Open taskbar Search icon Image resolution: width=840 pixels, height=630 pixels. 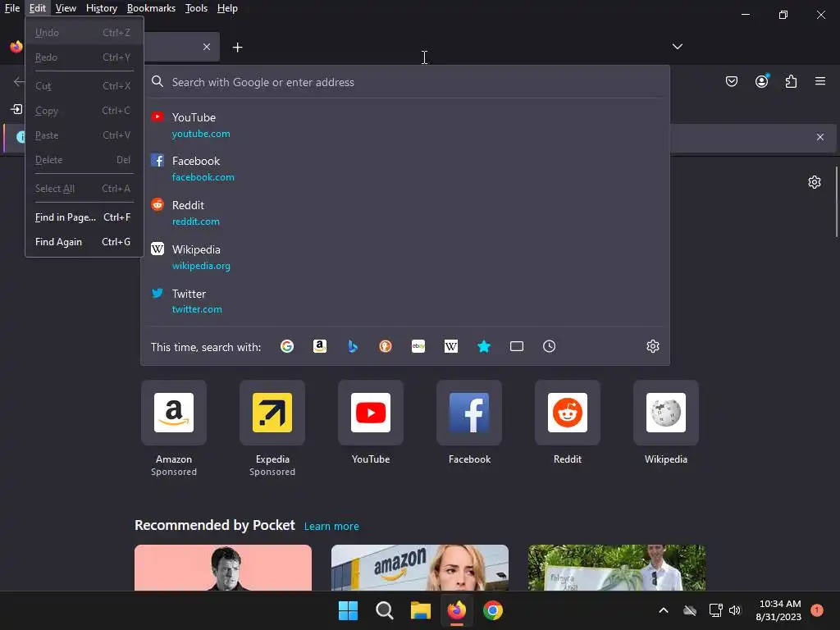point(384,610)
